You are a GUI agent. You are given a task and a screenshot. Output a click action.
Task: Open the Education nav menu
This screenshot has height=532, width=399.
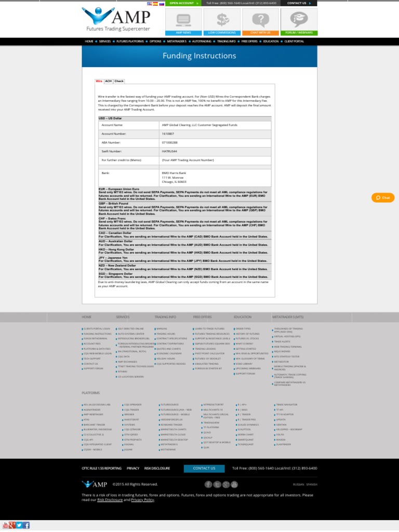[271, 42]
